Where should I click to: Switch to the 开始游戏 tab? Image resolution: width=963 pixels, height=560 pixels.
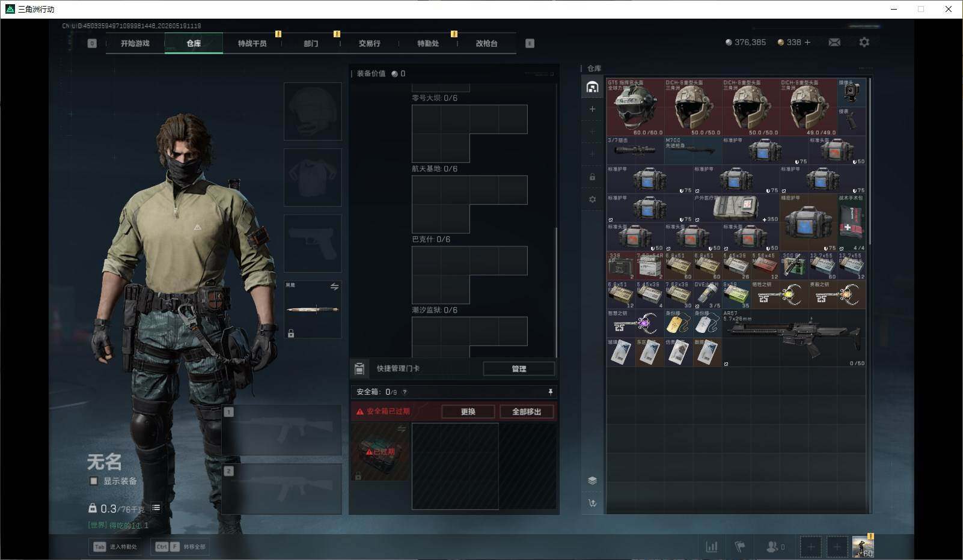pos(135,43)
